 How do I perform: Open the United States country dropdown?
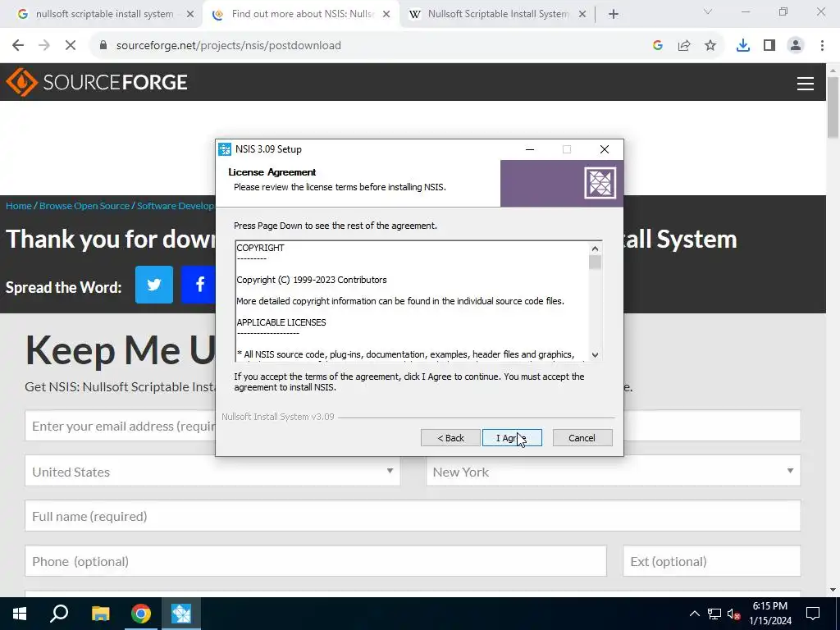212,472
